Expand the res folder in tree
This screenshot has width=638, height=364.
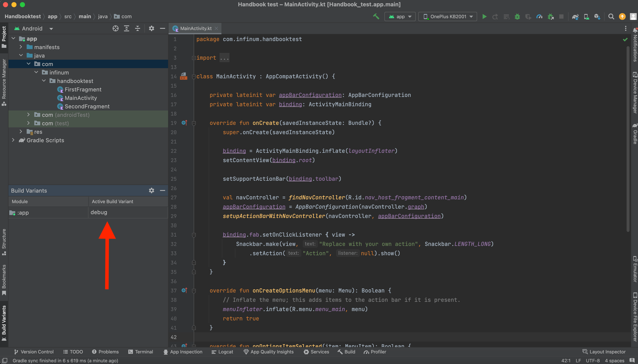pyautogui.click(x=21, y=131)
